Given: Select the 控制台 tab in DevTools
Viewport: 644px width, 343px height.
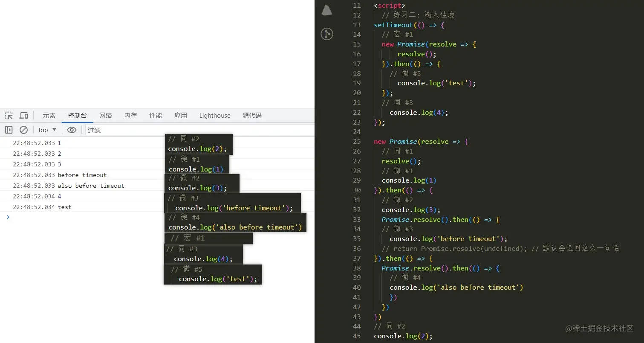Looking at the screenshot, I should pos(77,116).
